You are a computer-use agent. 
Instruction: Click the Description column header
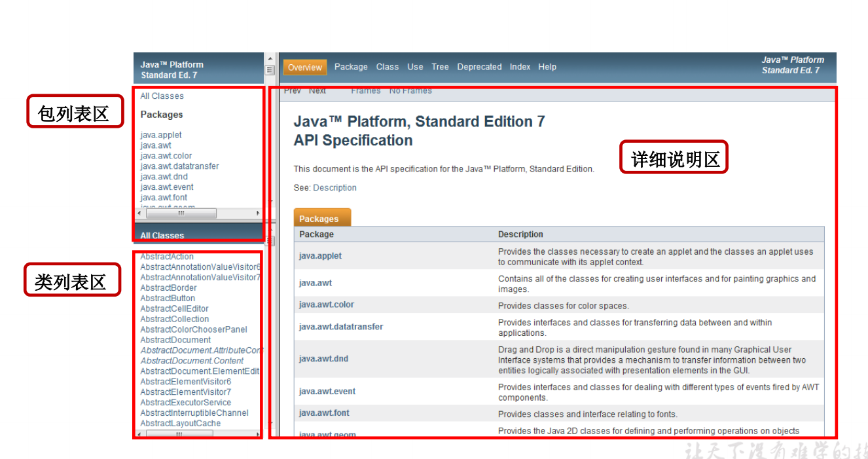point(520,234)
